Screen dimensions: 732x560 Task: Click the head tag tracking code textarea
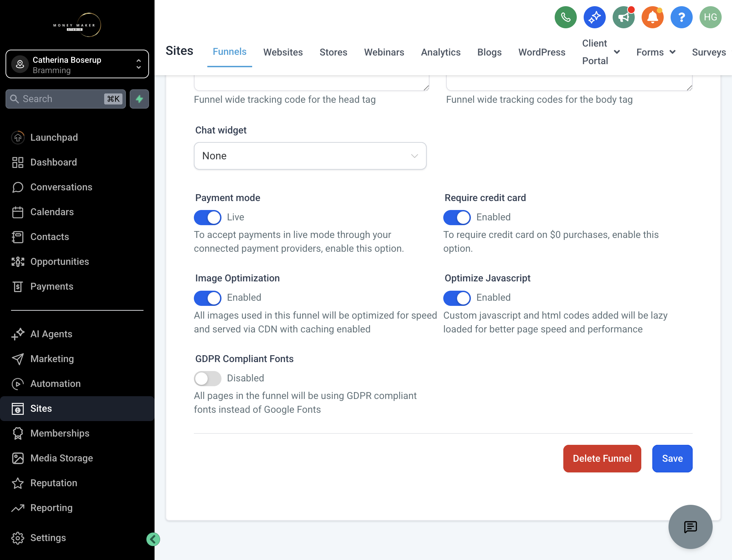click(312, 83)
